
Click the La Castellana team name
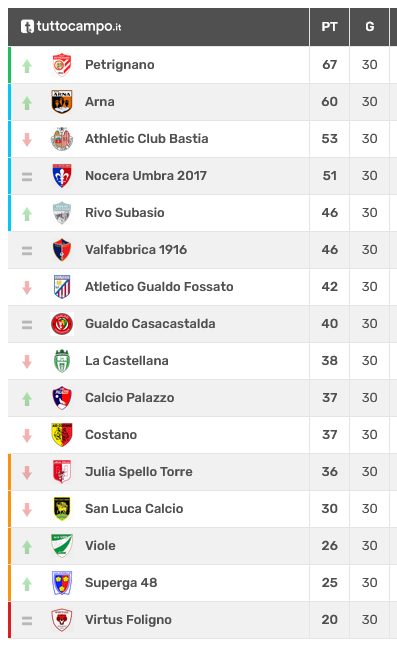pyautogui.click(x=127, y=361)
